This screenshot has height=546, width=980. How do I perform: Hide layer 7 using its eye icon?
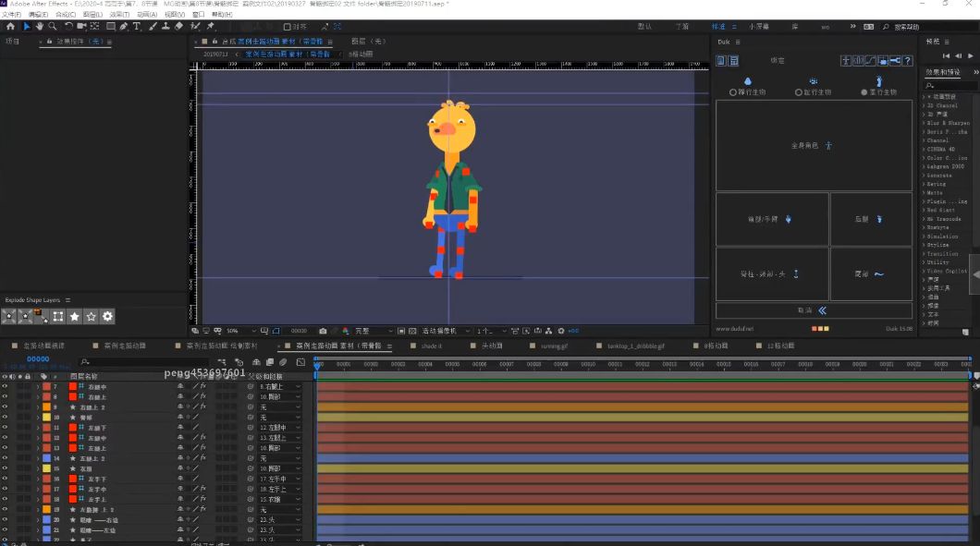(x=5, y=386)
